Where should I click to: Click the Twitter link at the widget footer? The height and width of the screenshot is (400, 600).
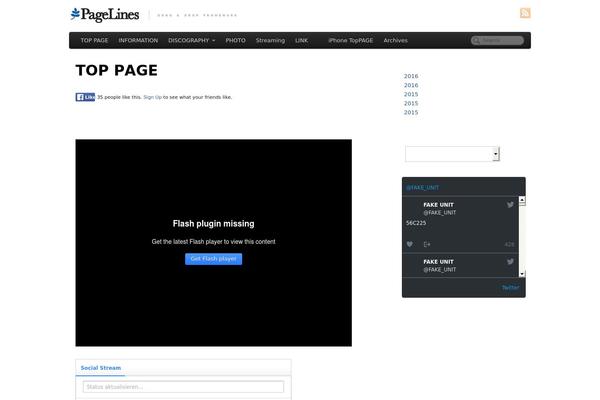tap(510, 287)
